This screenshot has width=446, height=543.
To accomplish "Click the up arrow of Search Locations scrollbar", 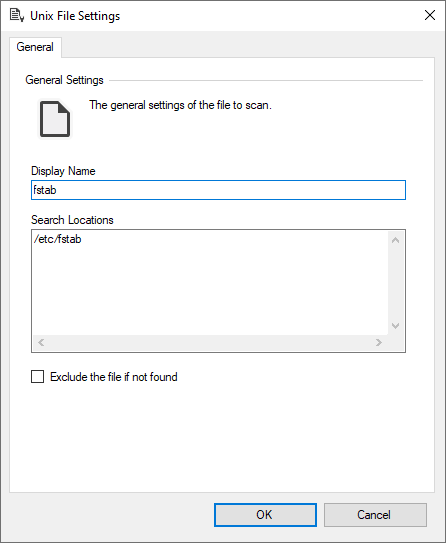I will [x=395, y=240].
